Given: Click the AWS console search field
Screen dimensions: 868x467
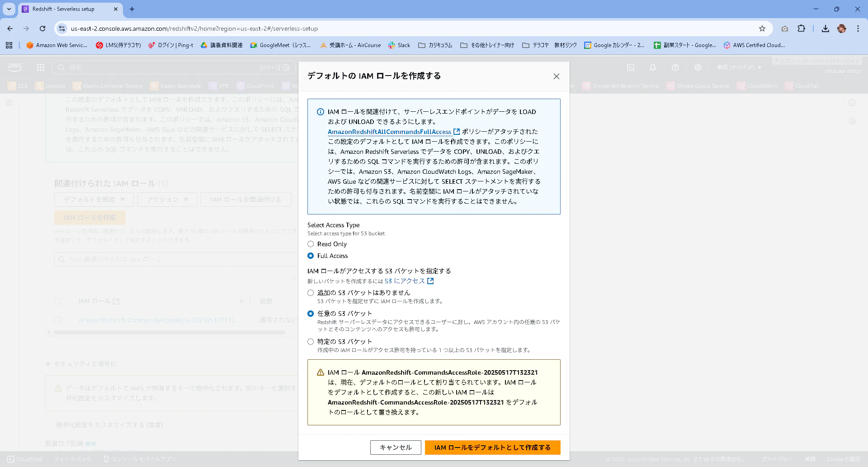Looking at the screenshot, I should tap(174, 67).
